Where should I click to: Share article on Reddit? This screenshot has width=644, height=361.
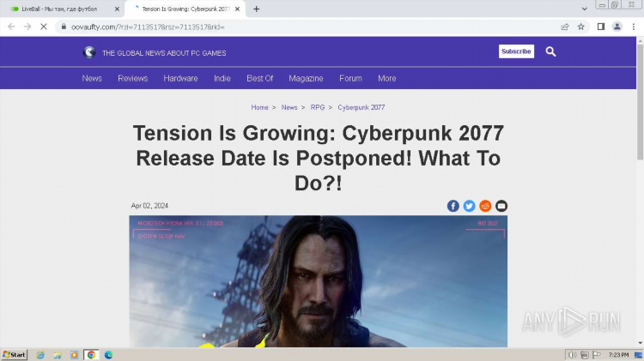coord(485,206)
